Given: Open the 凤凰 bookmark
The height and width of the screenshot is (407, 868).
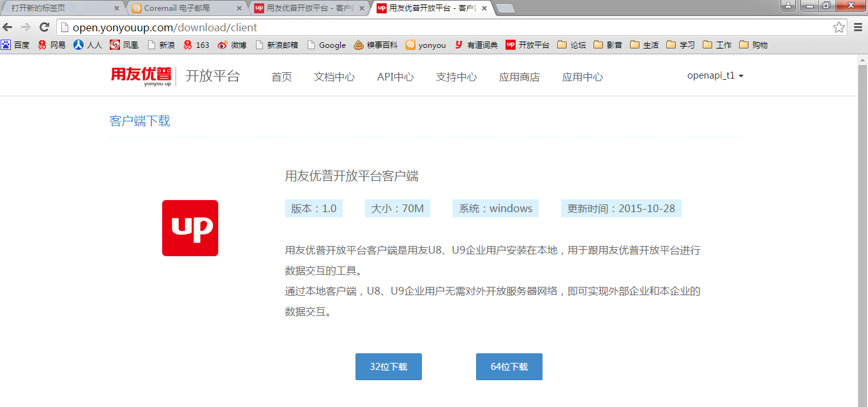Looking at the screenshot, I should click(124, 45).
